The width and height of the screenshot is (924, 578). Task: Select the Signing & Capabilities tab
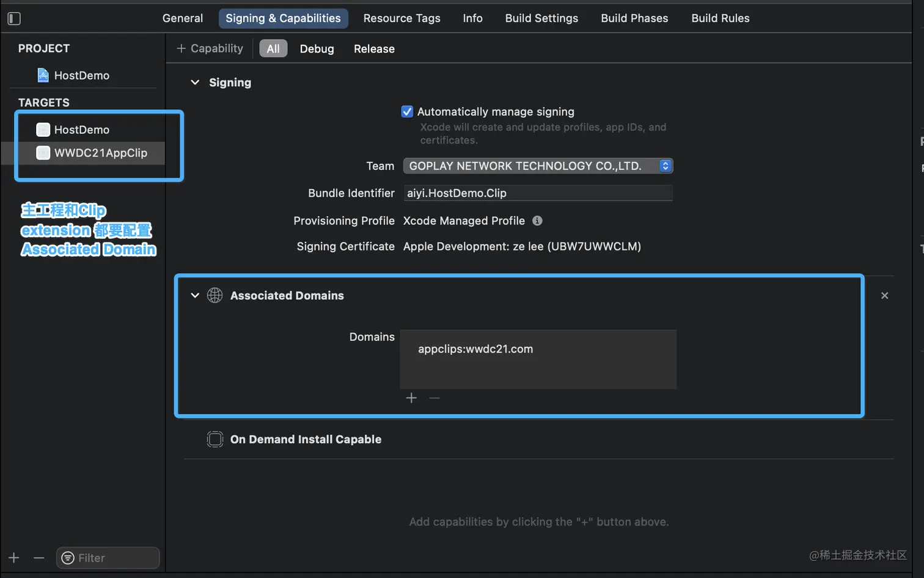283,18
